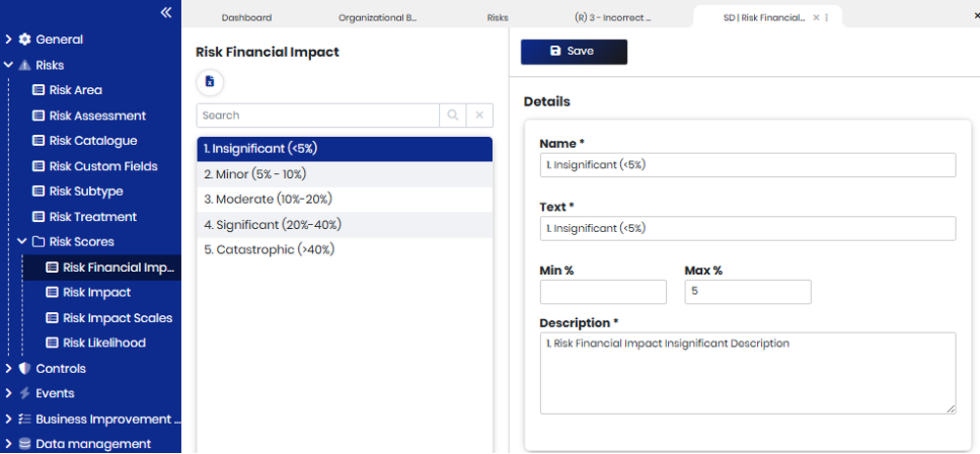
Task: Clear search with the X icon
Action: pyautogui.click(x=479, y=115)
